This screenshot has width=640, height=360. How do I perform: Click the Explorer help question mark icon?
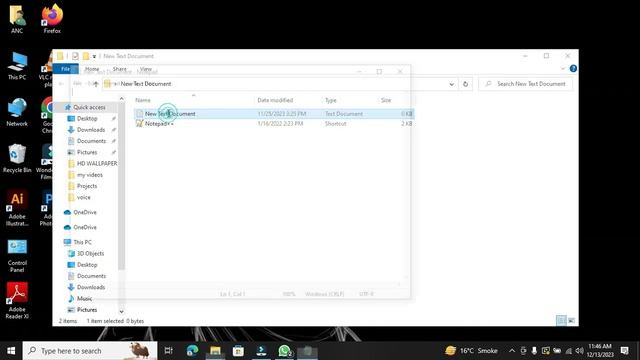pyautogui.click(x=573, y=69)
